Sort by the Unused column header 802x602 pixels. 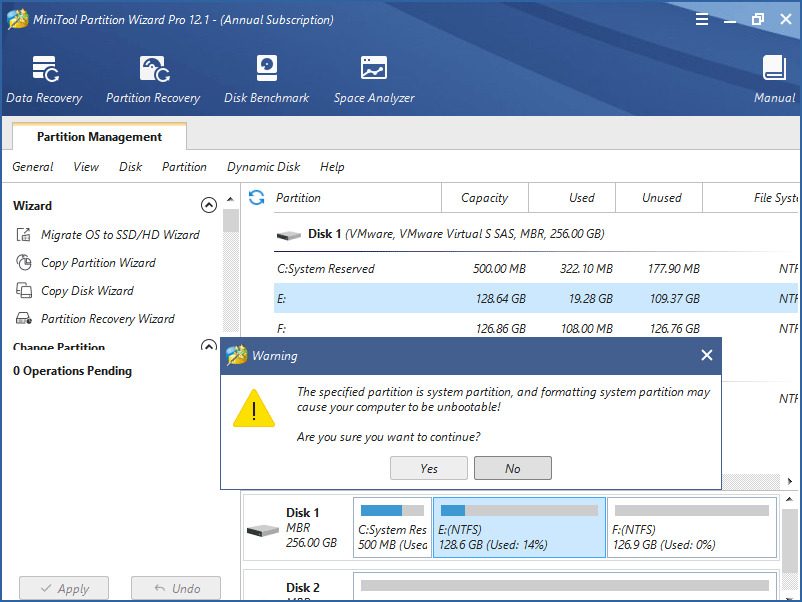[659, 198]
